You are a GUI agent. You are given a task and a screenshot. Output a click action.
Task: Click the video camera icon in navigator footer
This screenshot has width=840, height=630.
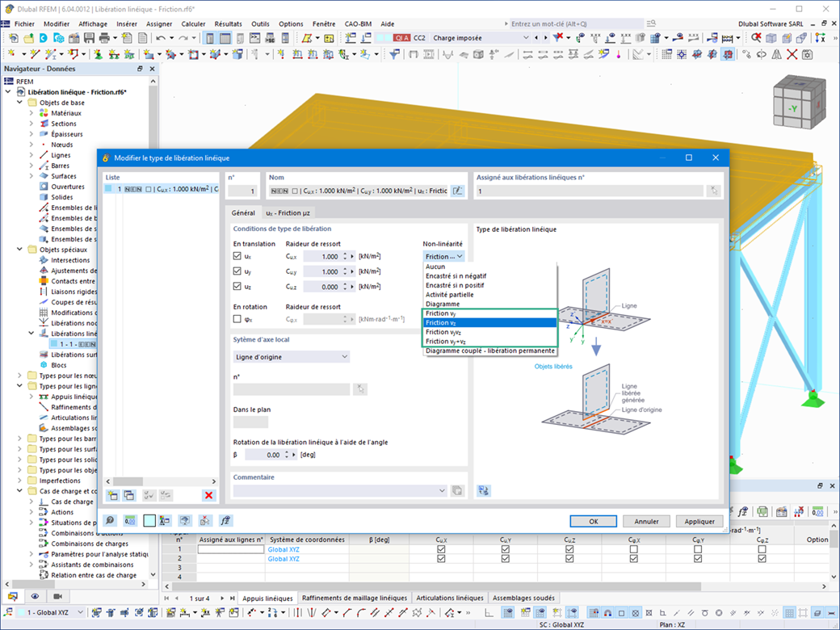point(58,596)
